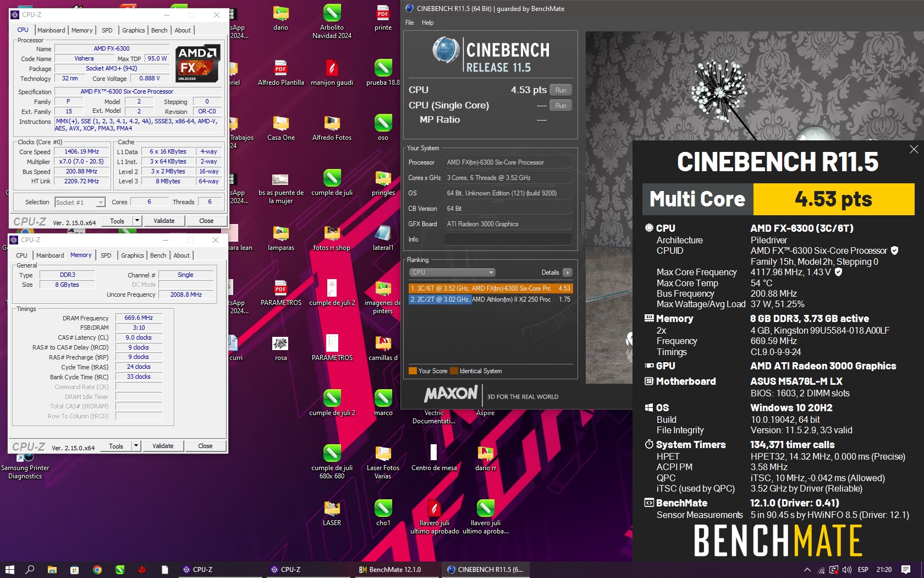Click Validate in lower CPU-Z Memory window
Image resolution: width=924 pixels, height=578 pixels.
tap(163, 446)
